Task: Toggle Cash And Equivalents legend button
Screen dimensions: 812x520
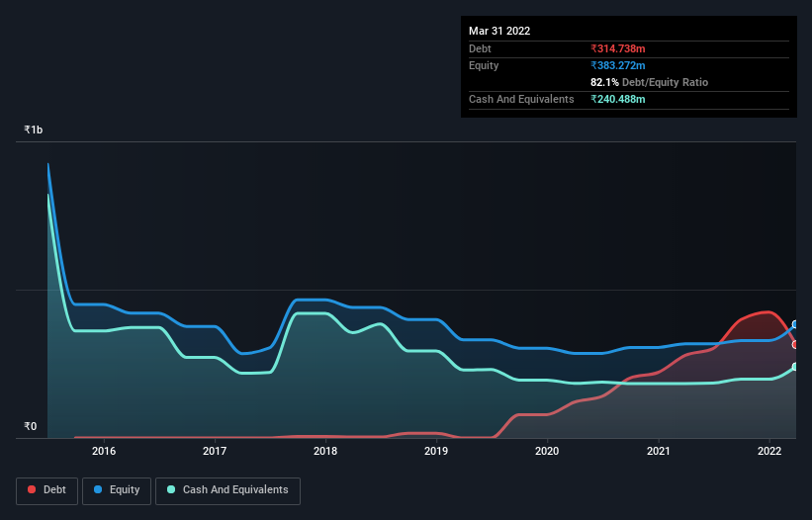Action: [x=227, y=490]
